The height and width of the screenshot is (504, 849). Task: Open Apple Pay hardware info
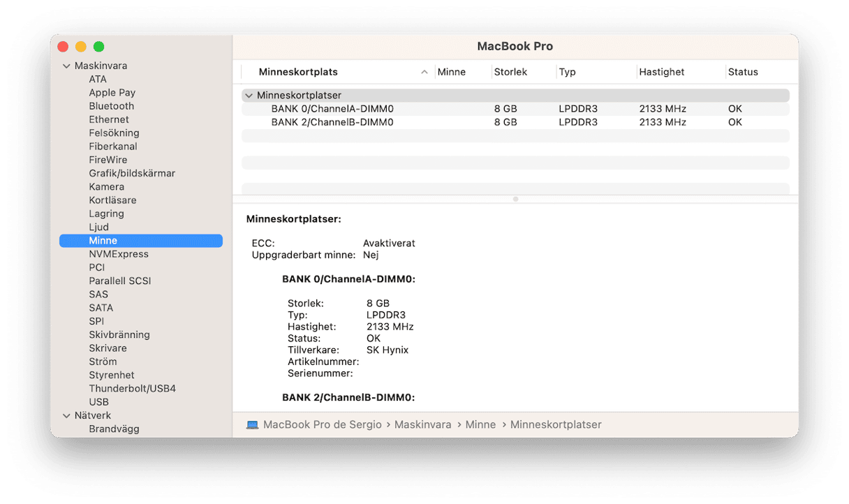coord(112,93)
